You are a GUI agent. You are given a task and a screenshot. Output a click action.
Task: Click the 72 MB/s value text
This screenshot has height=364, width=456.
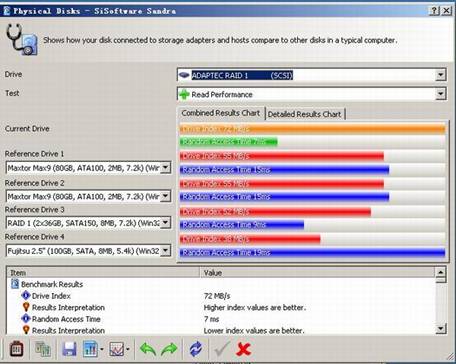217,296
